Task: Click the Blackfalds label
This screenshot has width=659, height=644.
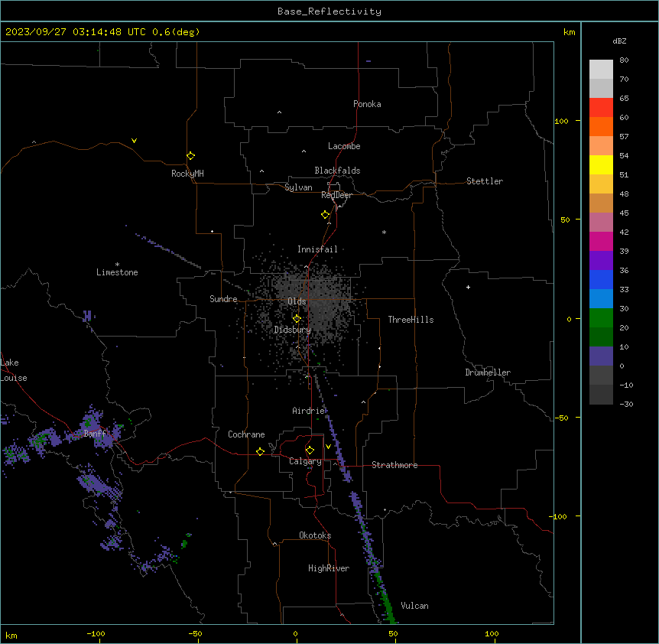Action: 337,171
